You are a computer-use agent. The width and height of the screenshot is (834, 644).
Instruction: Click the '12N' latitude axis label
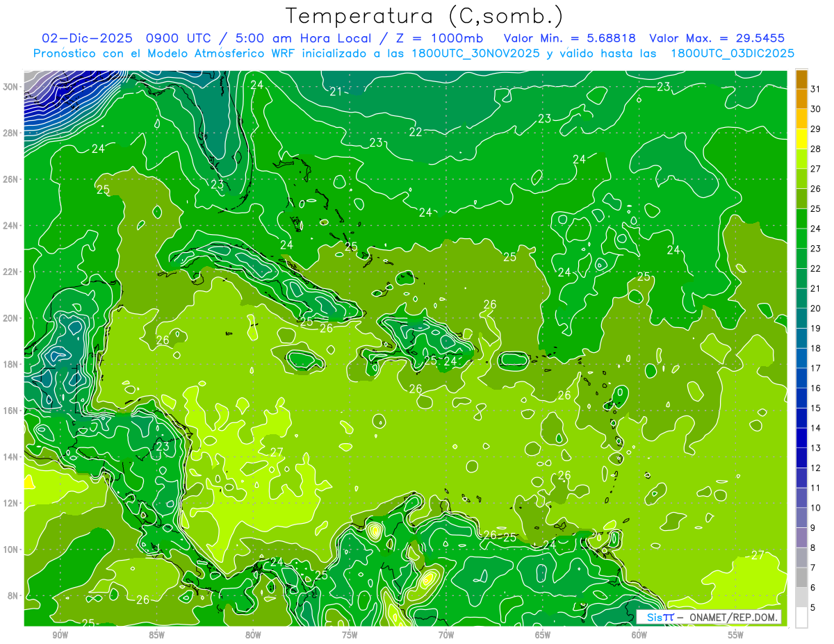click(x=12, y=503)
